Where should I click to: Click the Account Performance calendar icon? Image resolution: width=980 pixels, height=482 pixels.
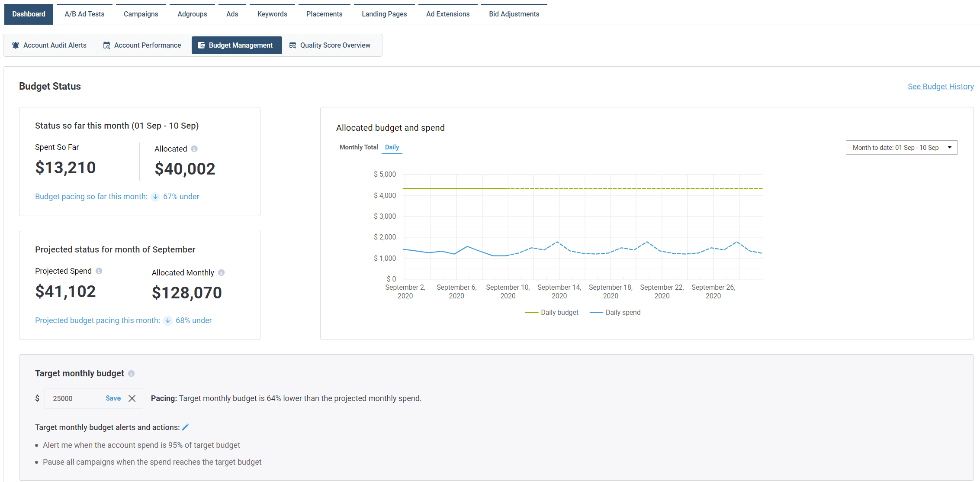coord(106,45)
